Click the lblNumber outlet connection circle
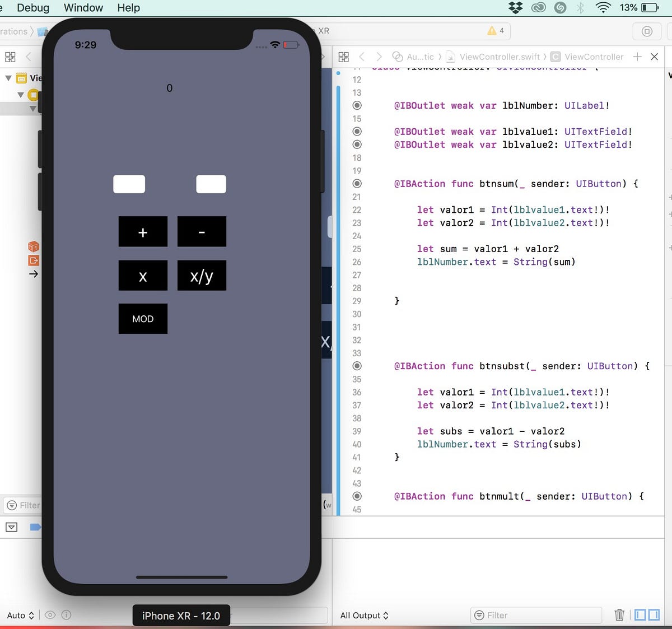672x629 pixels. [357, 105]
